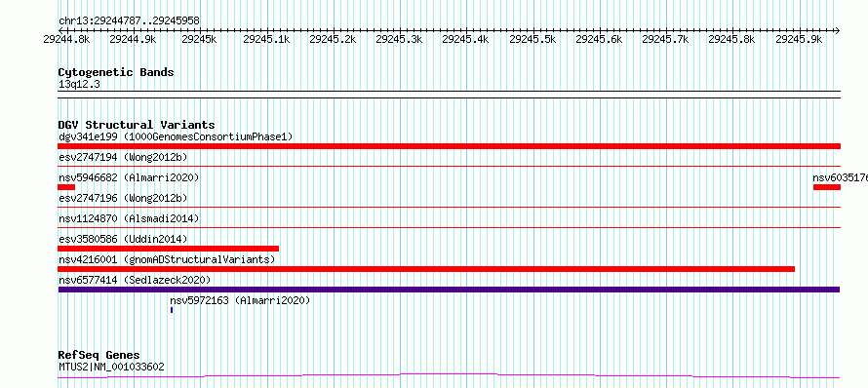The height and width of the screenshot is (388, 868).
Task: Click the dgv341e199 variant red bar
Action: click(449, 146)
